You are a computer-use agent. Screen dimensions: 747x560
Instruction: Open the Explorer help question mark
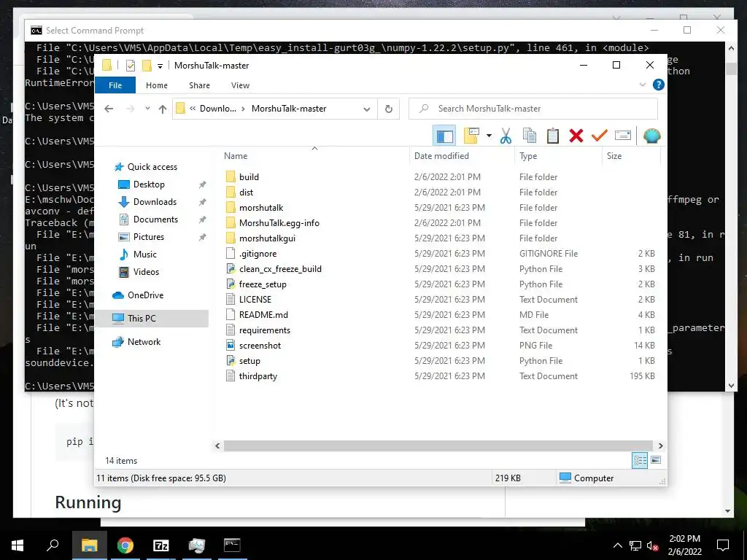coord(659,85)
